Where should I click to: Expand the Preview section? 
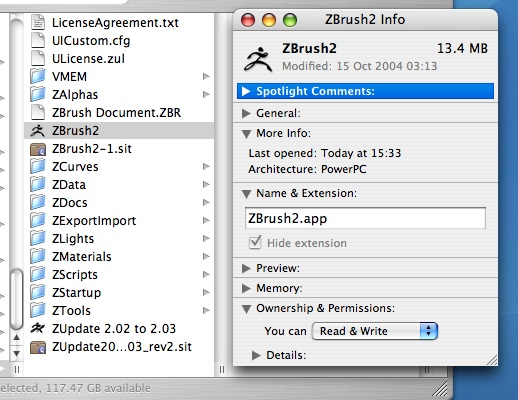click(246, 268)
